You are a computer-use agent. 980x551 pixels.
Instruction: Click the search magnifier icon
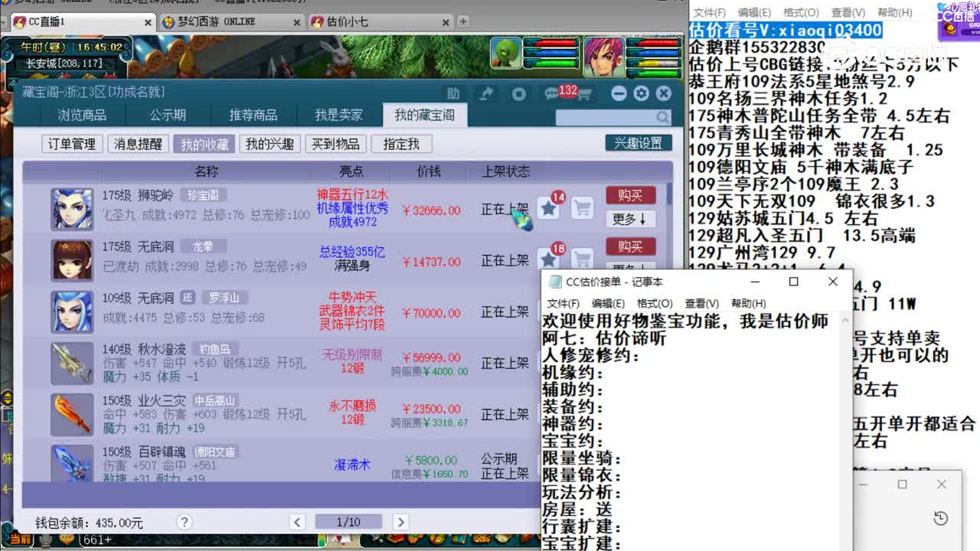(x=662, y=117)
